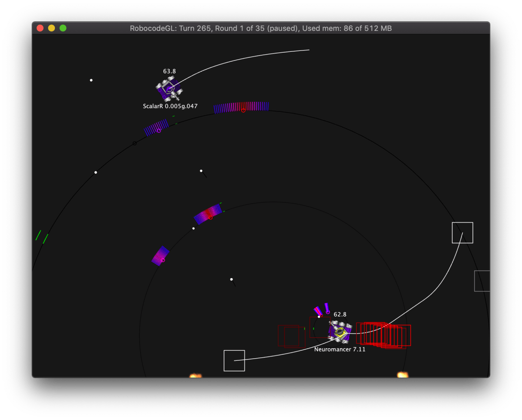Image resolution: width=522 pixels, height=420 pixels.
Task: Select the Neuromancer 7.11 name label
Action: [x=340, y=349]
